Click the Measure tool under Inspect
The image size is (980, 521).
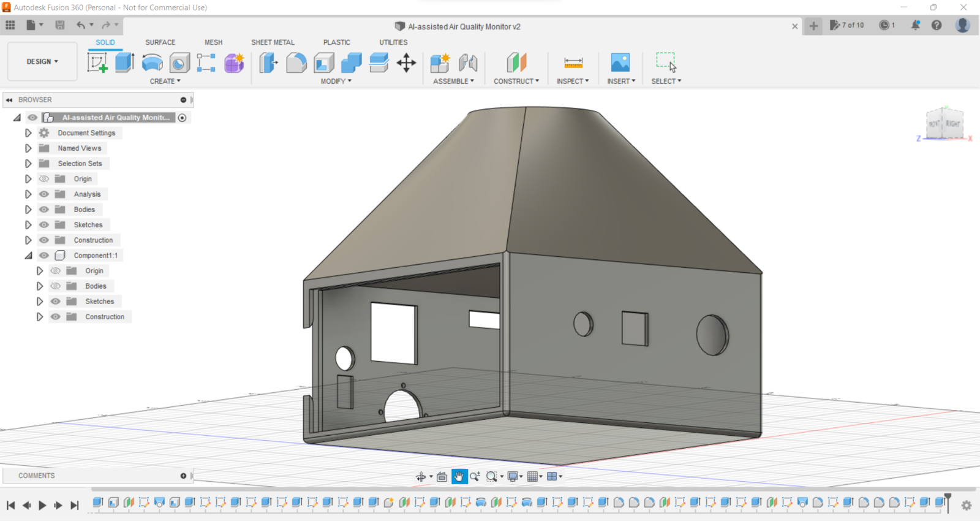pyautogui.click(x=573, y=63)
